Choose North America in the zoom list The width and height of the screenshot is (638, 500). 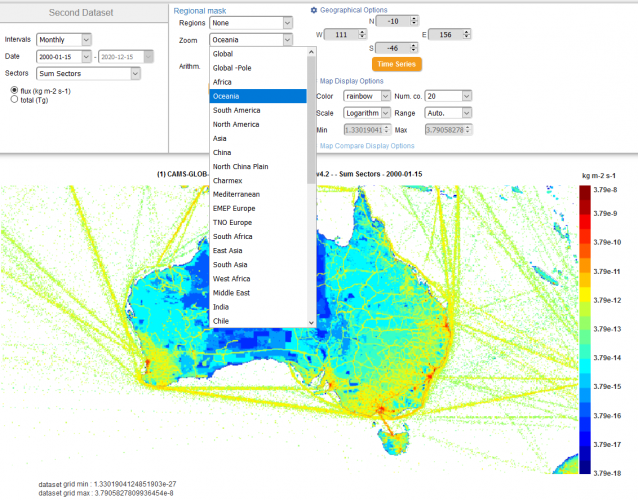click(258, 124)
